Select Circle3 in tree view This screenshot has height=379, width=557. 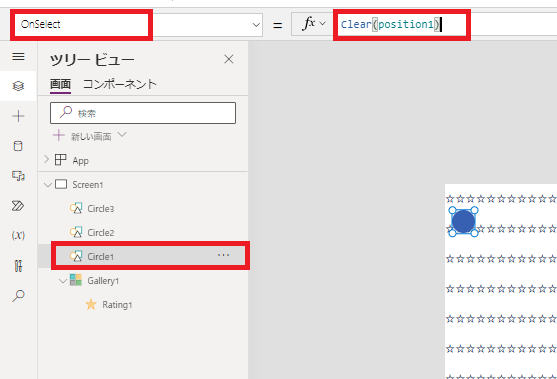(101, 209)
